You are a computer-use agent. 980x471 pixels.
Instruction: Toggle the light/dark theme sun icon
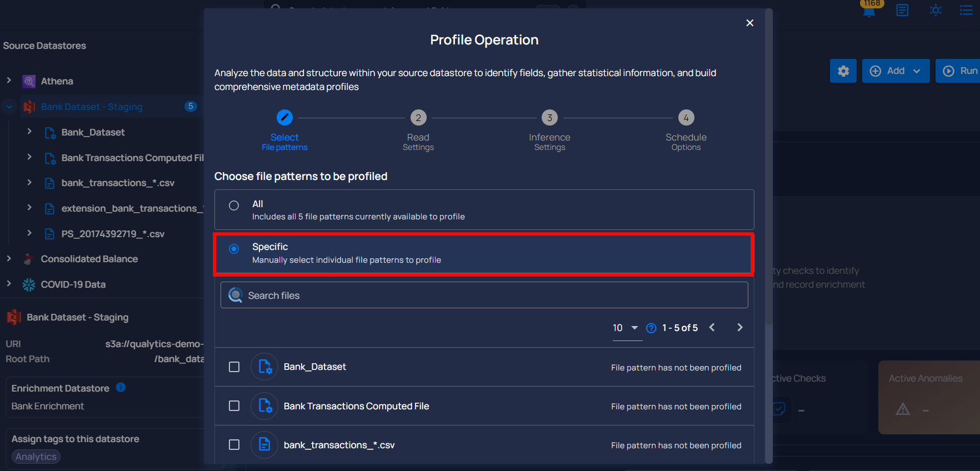click(x=936, y=10)
